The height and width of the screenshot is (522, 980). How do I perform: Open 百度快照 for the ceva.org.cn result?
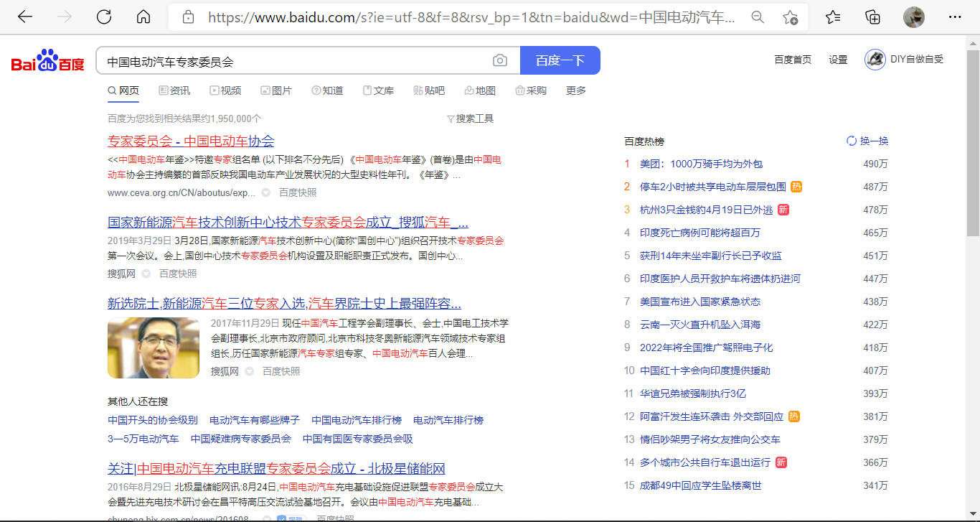(298, 193)
